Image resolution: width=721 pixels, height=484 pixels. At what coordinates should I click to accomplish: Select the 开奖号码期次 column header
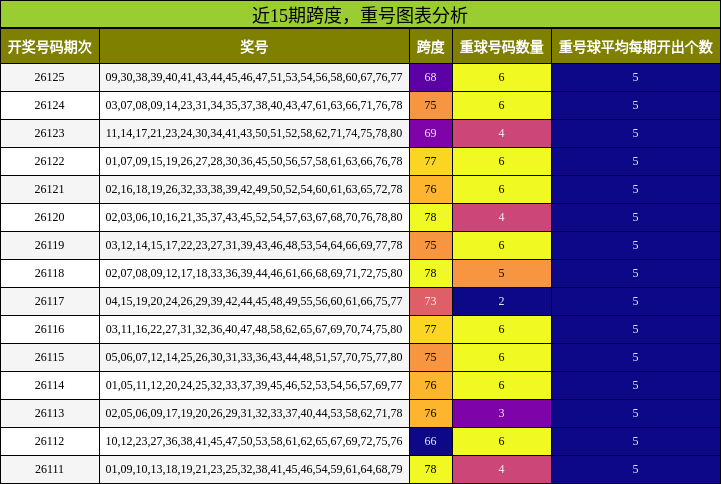coord(50,46)
